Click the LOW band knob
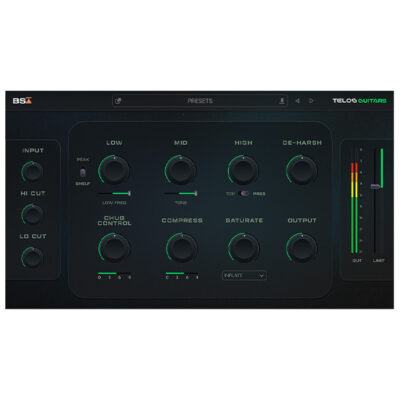This screenshot has width=400, height=400. click(x=114, y=170)
